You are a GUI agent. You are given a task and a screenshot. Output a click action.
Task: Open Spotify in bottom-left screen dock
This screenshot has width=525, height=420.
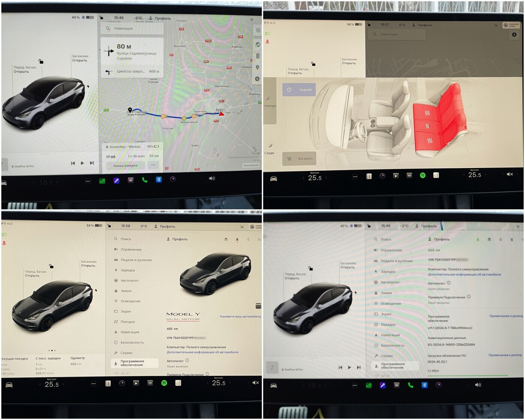pyautogui.click(x=164, y=383)
